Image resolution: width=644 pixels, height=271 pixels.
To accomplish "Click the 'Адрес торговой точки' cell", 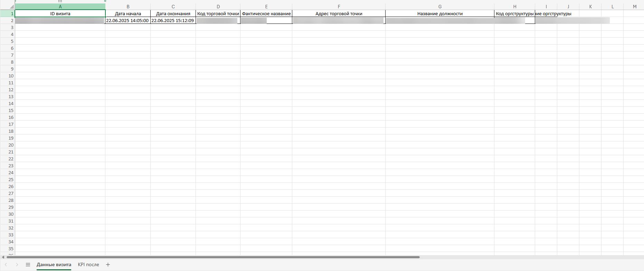I will click(339, 13).
